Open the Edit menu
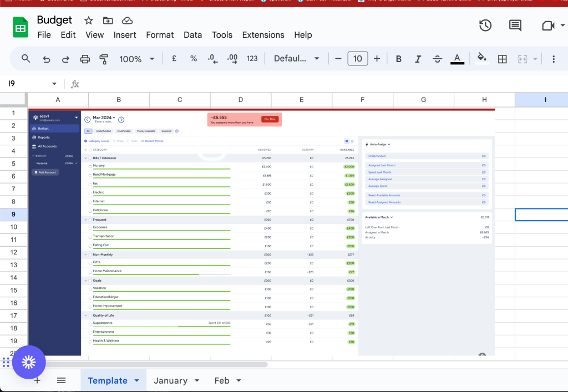The image size is (568, 392). pos(68,35)
